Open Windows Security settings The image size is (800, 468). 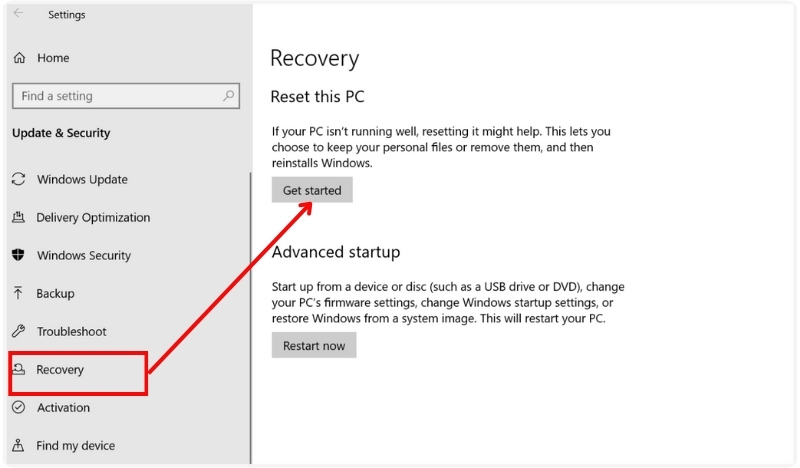(84, 255)
